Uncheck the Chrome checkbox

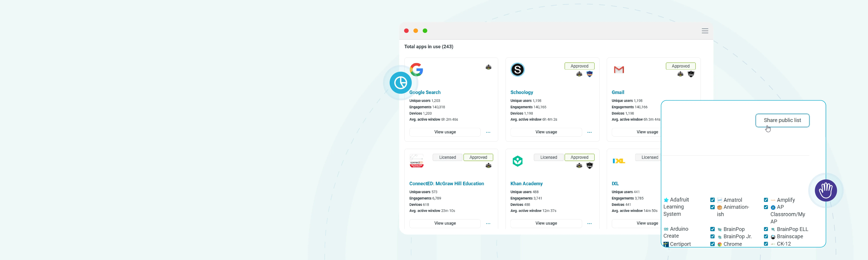pos(712,244)
